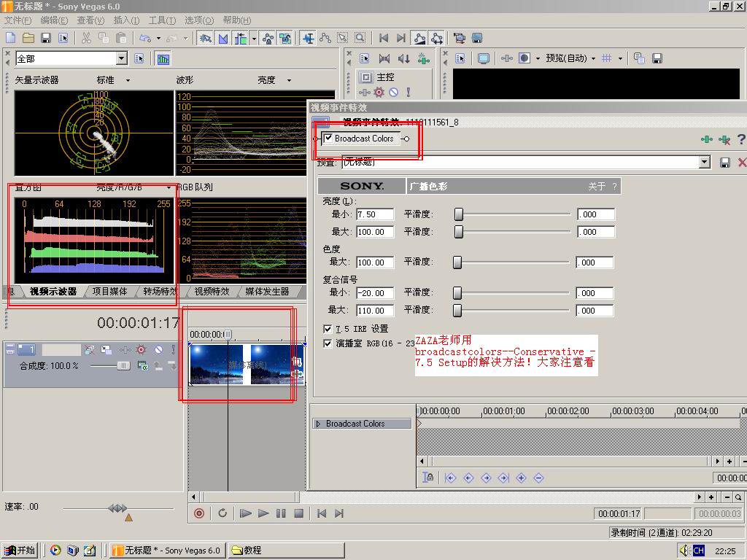The image size is (747, 560).
Task: Toggle the 演播室 RGB checkbox
Action: (x=328, y=343)
